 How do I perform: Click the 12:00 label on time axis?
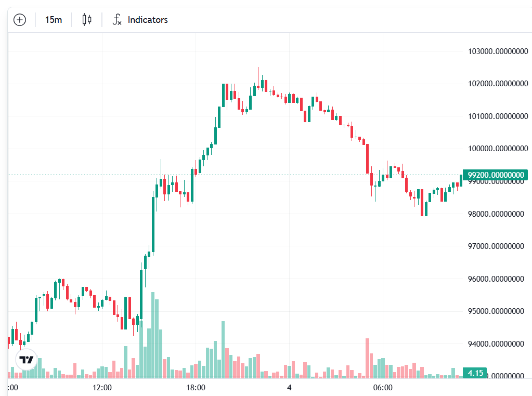(102, 388)
